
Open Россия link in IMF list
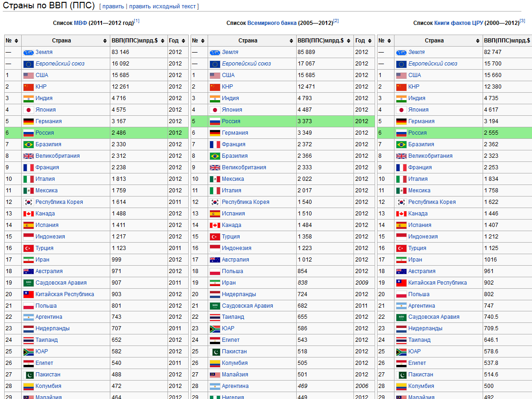click(x=44, y=133)
